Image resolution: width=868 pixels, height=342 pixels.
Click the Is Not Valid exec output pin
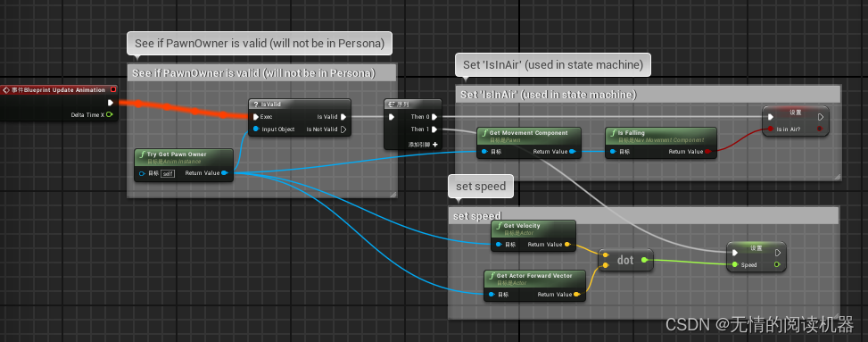(x=343, y=129)
